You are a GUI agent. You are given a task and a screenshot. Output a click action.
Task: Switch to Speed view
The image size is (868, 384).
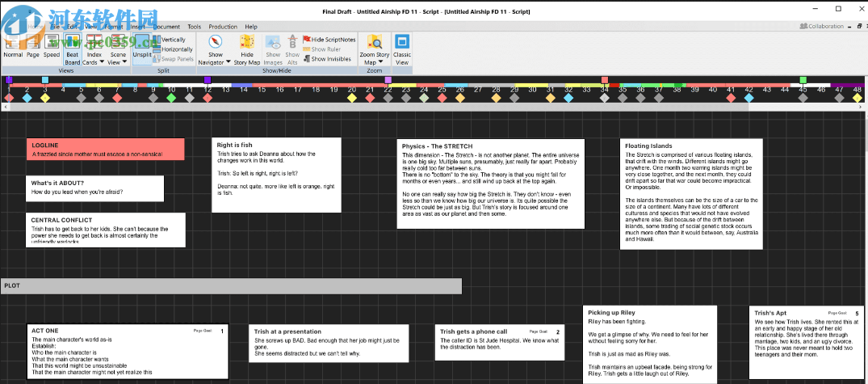pos(52,46)
